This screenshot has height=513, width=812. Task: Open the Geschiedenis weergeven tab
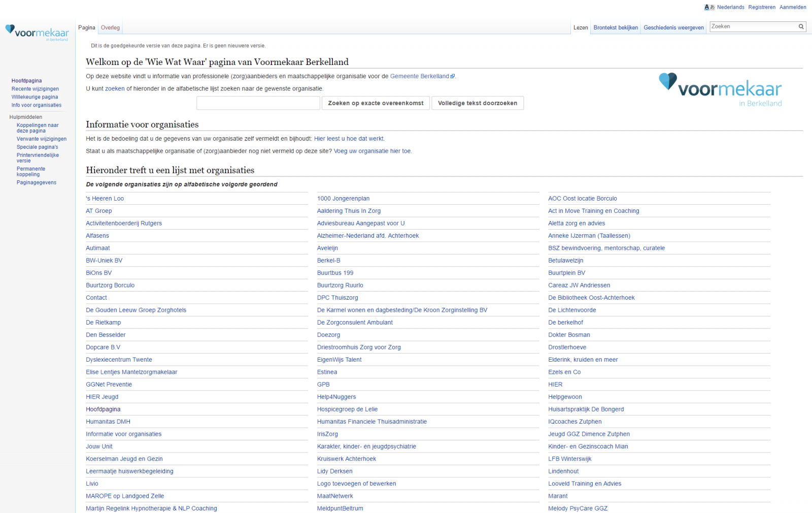[673, 28]
